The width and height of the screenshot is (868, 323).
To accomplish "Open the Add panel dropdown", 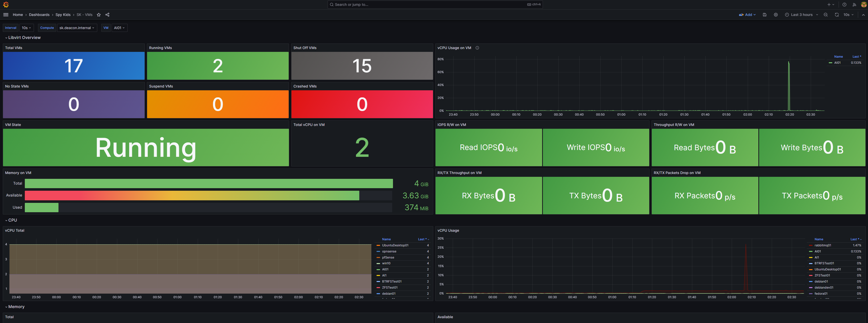I will (x=747, y=15).
